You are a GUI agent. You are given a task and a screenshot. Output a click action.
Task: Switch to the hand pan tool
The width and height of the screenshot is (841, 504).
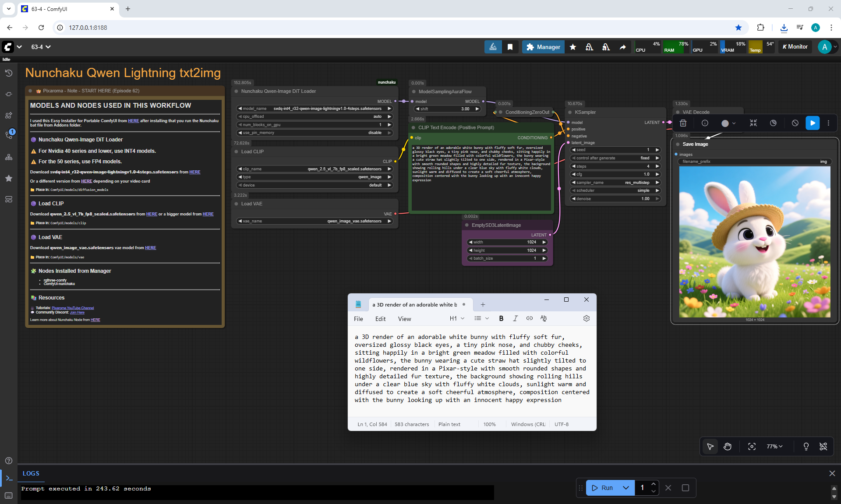[x=728, y=446]
